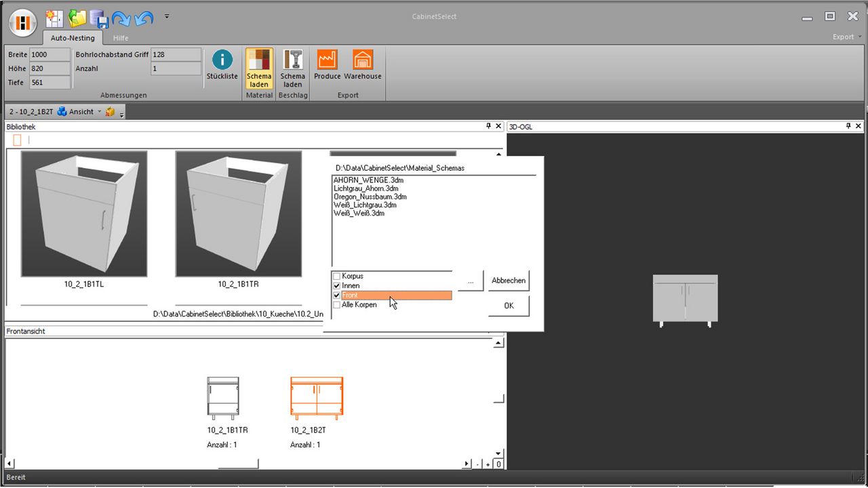Select the Hilfe ribbon tab

(x=121, y=38)
